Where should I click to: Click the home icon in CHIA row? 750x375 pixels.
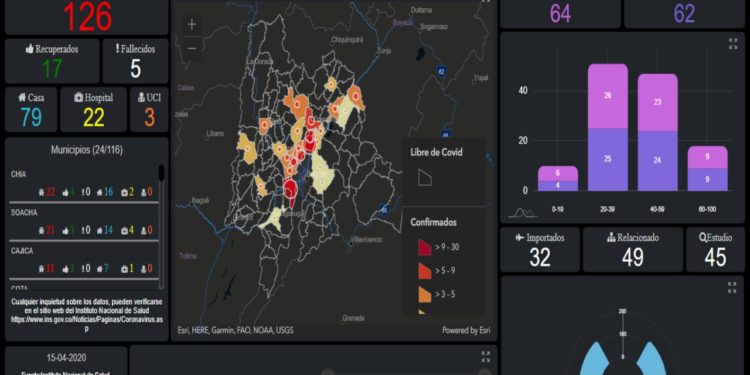point(99,192)
